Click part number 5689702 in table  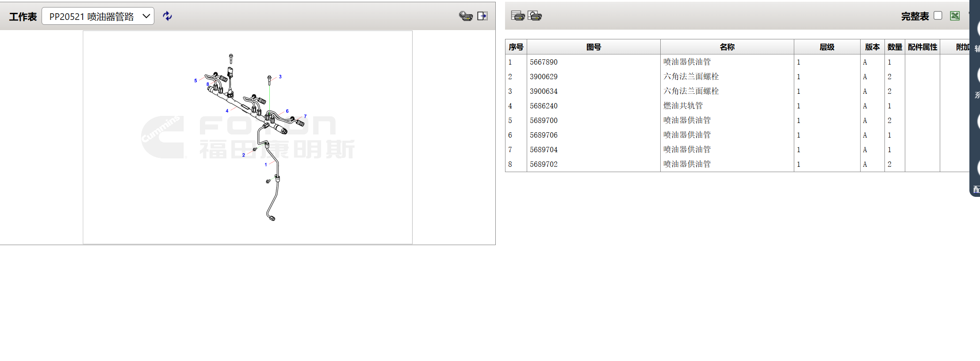click(544, 164)
